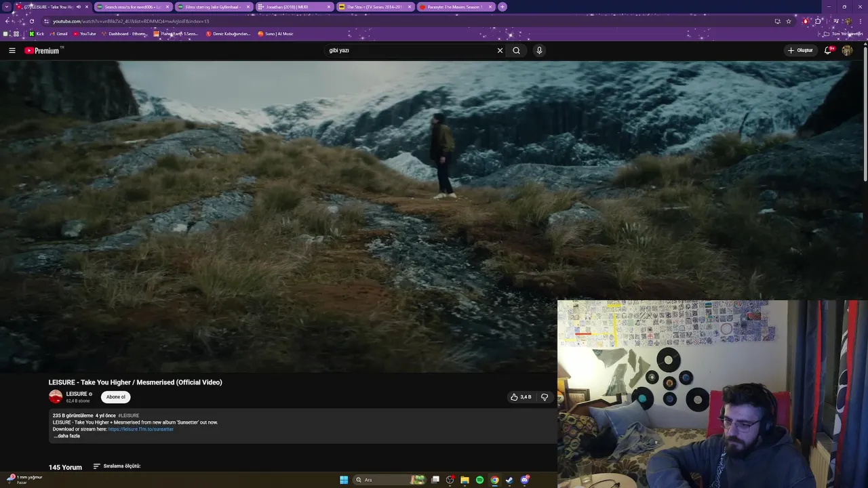Click the video title text

(135, 382)
